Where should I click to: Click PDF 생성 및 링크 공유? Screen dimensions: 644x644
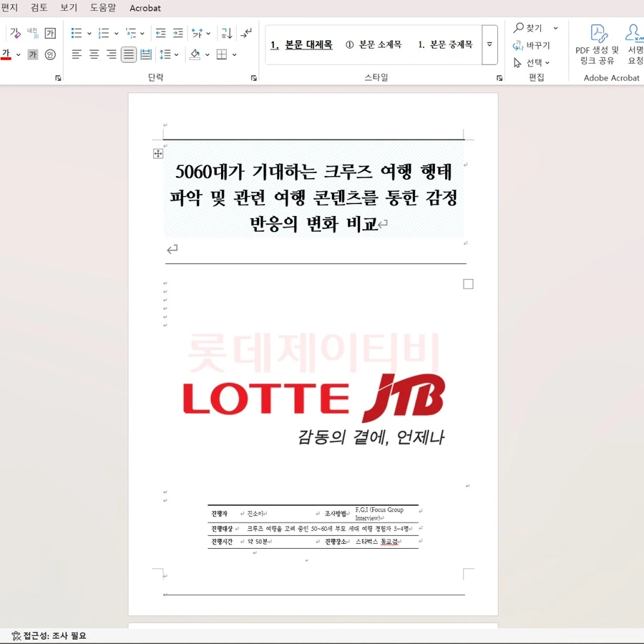597,44
